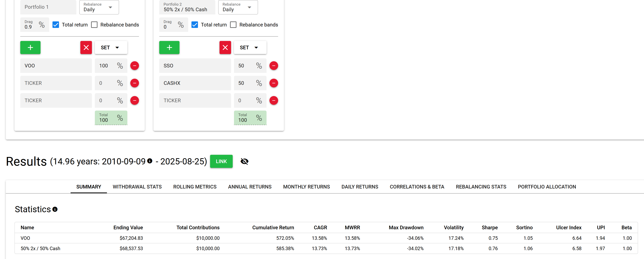
Task: Click the green LINK button
Action: tap(221, 161)
